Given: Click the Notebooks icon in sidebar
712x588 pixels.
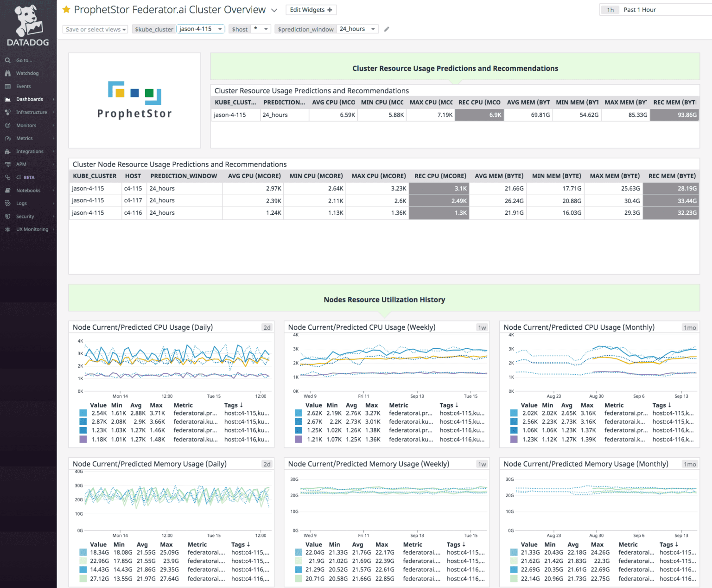Looking at the screenshot, I should click(x=8, y=191).
